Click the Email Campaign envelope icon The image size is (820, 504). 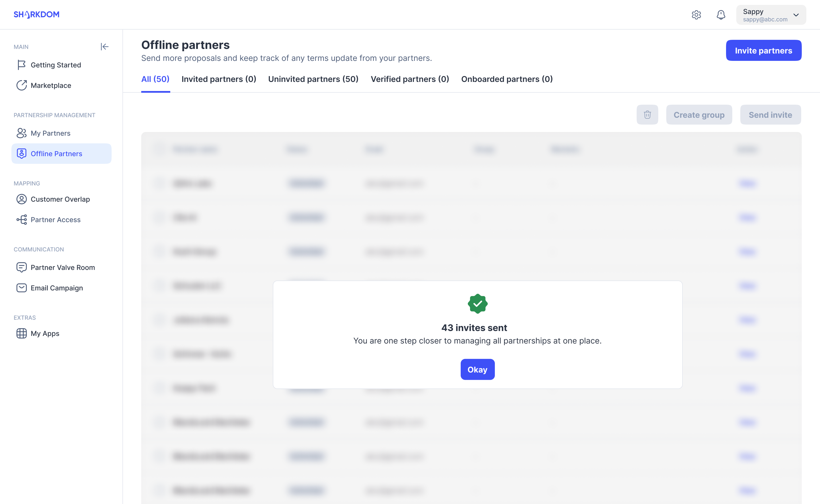(x=21, y=288)
